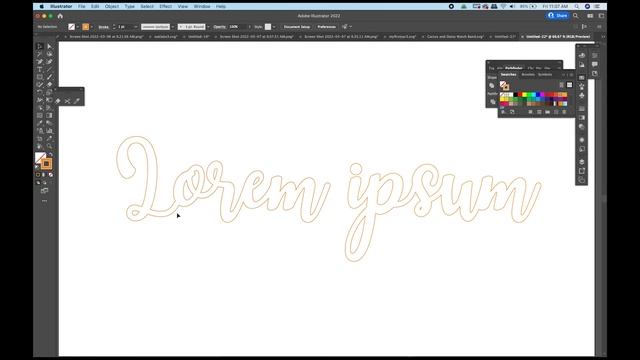Screen dimensions: 640x360
Task: Switch Swatches to thumbnail view
Action: (x=569, y=85)
